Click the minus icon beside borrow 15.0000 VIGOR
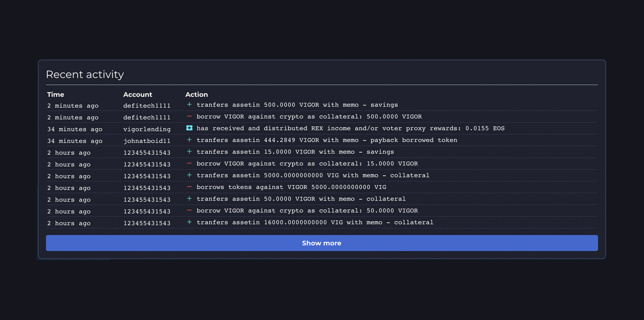644x320 pixels. 189,163
